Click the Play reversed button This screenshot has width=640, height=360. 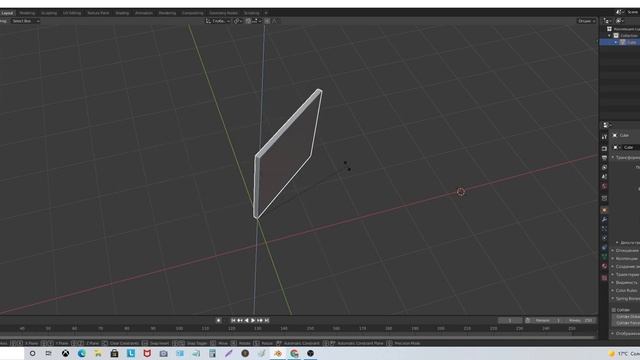click(247, 320)
